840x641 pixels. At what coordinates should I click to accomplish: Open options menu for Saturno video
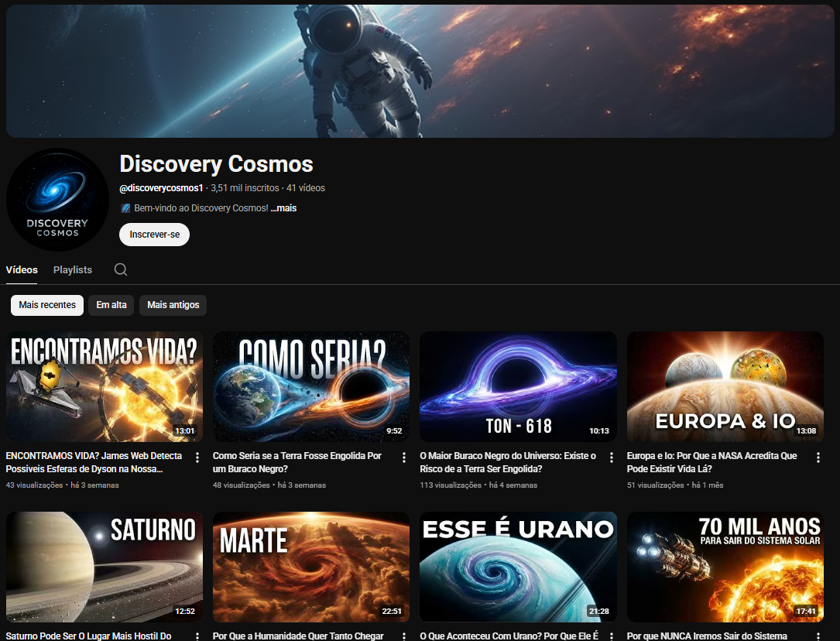pyautogui.click(x=197, y=636)
